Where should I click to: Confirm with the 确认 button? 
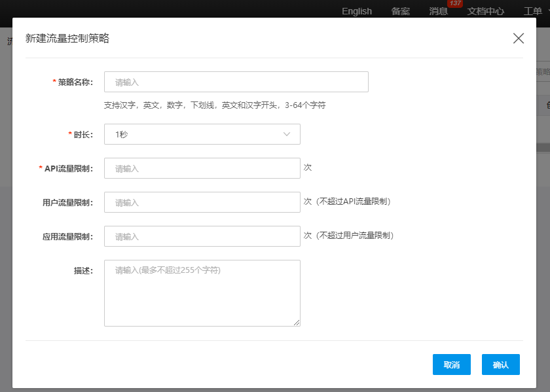500,365
